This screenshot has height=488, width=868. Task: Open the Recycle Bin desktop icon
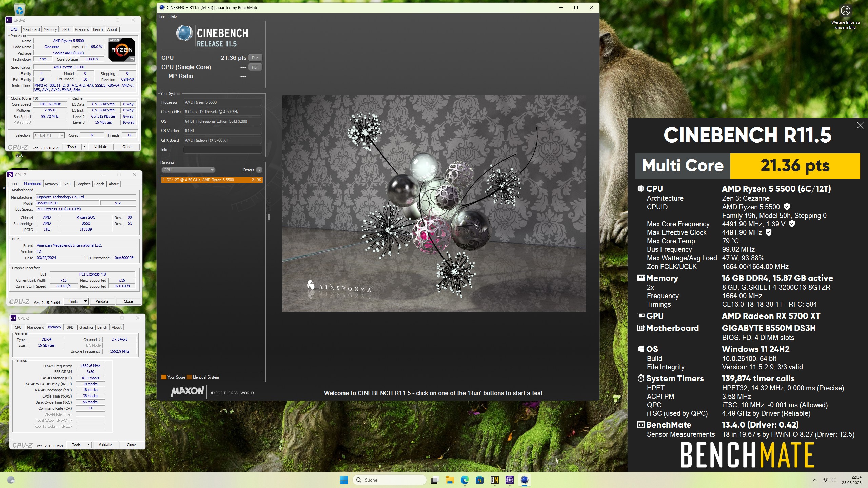point(20,9)
